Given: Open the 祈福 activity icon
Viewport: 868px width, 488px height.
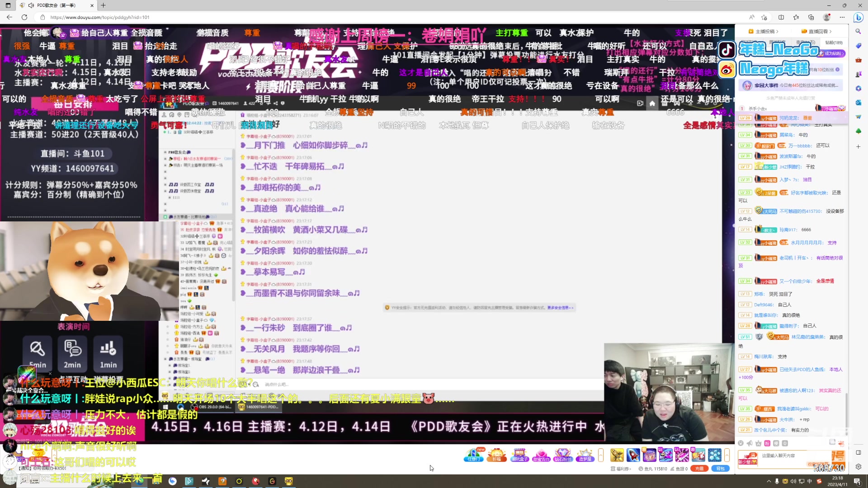Looking at the screenshot, I should (497, 455).
